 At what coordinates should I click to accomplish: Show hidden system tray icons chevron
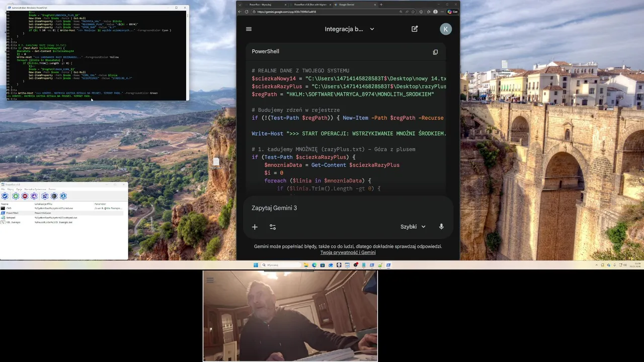click(597, 265)
